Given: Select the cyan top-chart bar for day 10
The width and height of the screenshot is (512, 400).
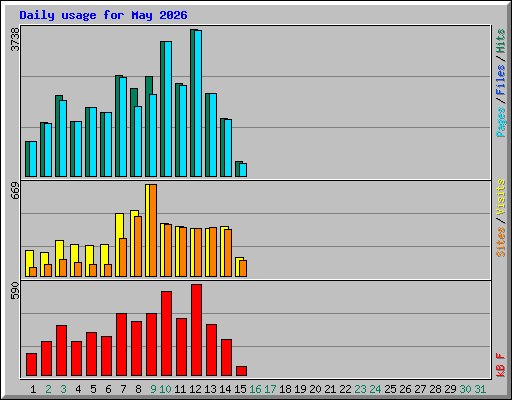Looking at the screenshot, I should tap(168, 109).
